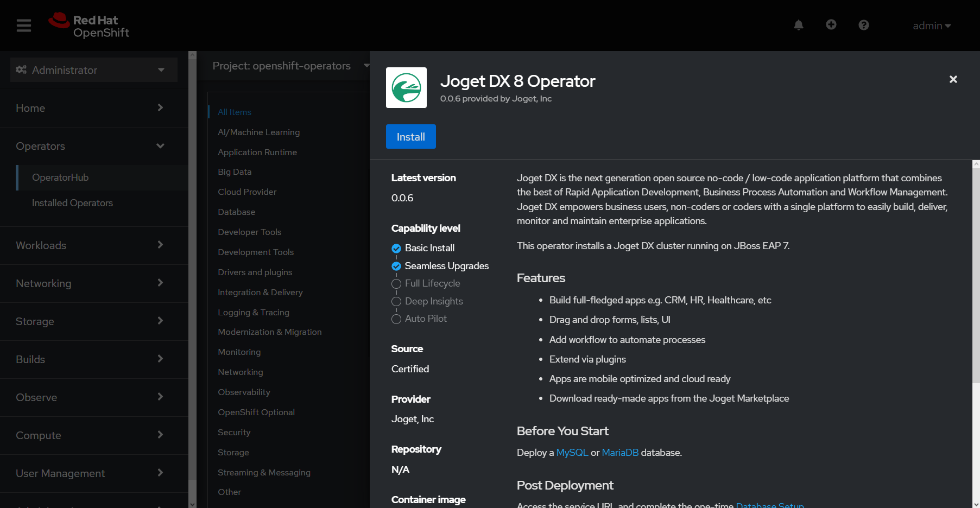Click the Red Hat OpenShift logo
Image resolution: width=980 pixels, height=508 pixels.
(89, 26)
